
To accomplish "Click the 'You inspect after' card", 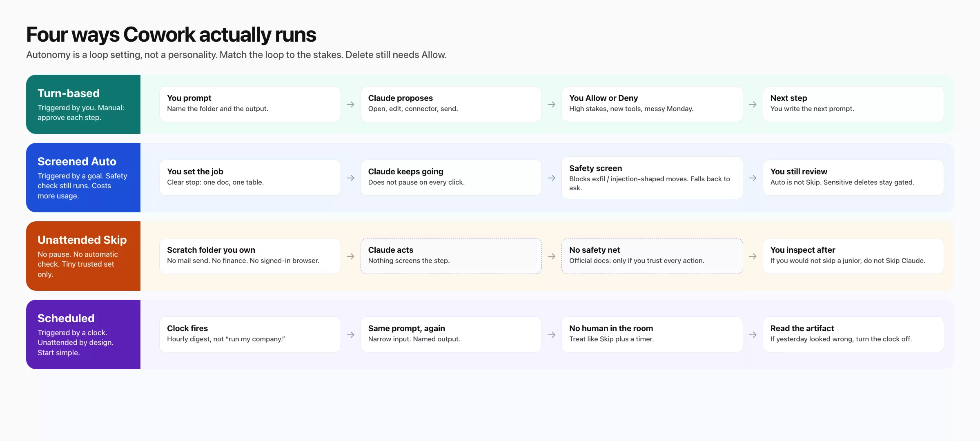I will pyautogui.click(x=853, y=256).
